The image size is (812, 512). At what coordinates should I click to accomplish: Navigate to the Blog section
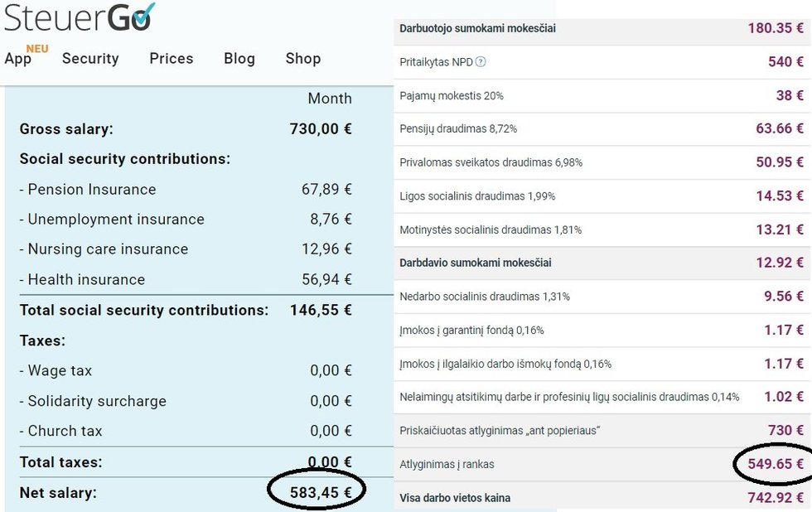[239, 59]
